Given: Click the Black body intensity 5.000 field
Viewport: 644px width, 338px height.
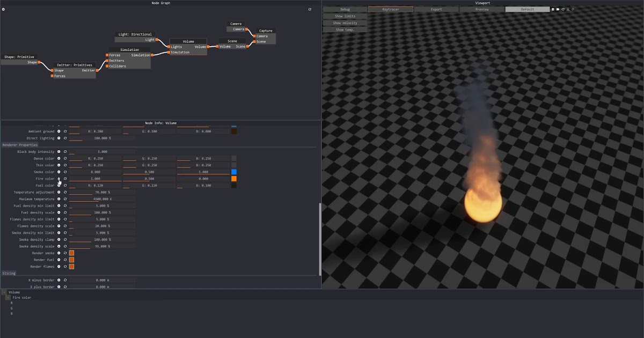Looking at the screenshot, I should pyautogui.click(x=102, y=152).
